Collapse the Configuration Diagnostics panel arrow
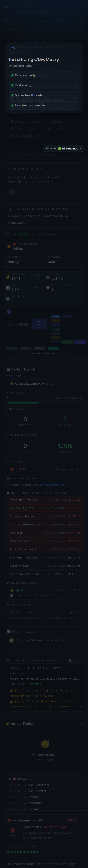 83,660
